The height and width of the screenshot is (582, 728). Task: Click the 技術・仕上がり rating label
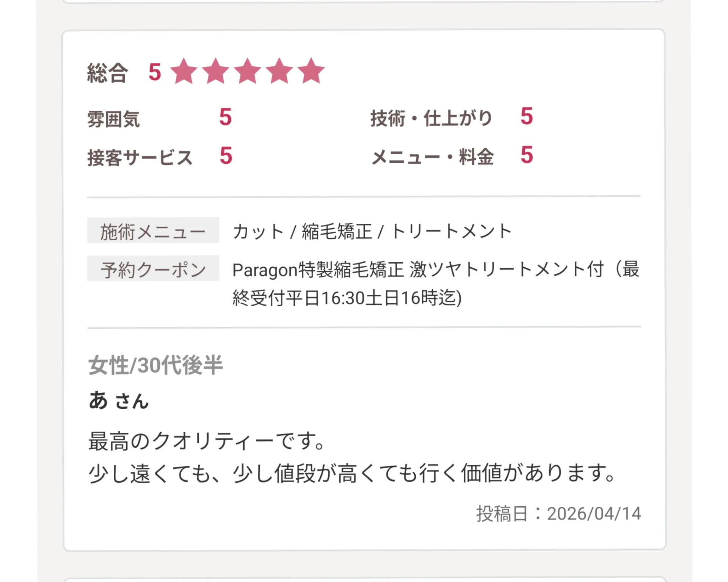click(x=431, y=118)
